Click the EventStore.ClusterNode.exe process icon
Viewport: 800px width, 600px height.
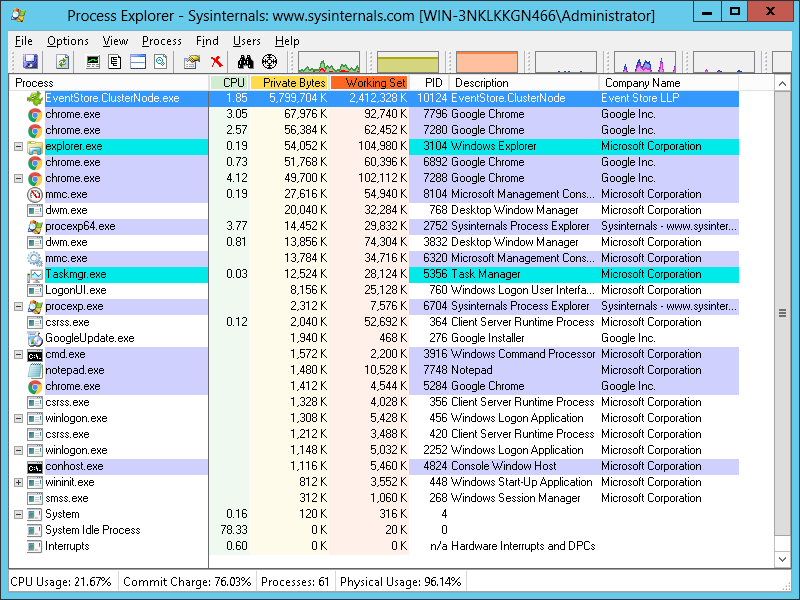pyautogui.click(x=35, y=98)
